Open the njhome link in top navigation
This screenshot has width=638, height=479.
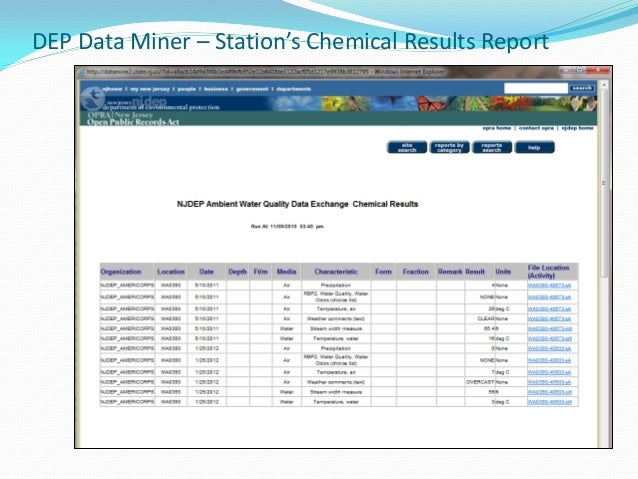pos(112,89)
